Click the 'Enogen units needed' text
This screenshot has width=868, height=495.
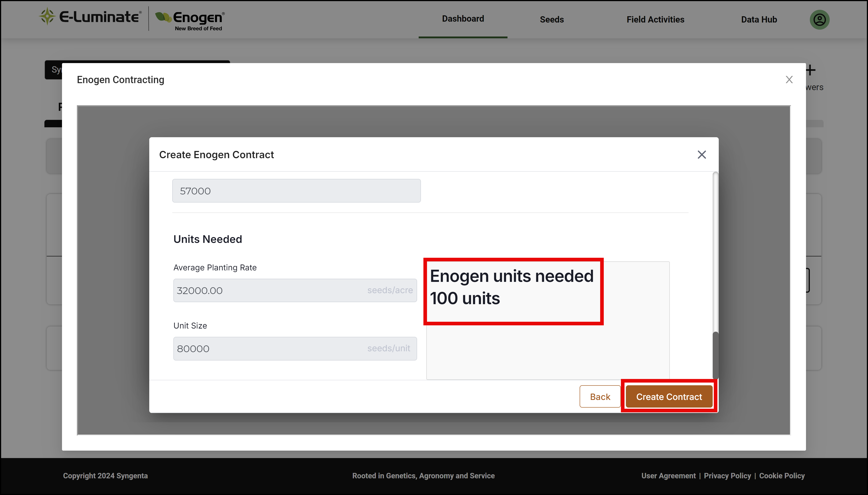(x=512, y=276)
